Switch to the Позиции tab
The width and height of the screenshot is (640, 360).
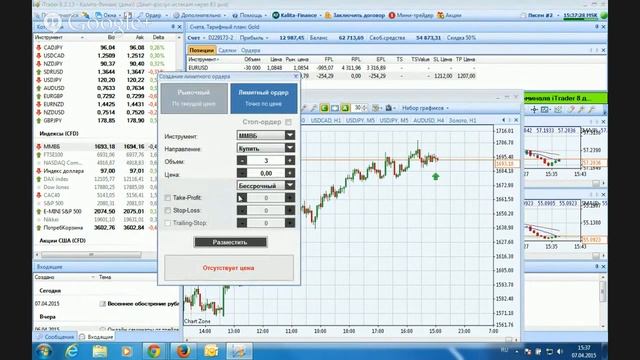coord(202,50)
